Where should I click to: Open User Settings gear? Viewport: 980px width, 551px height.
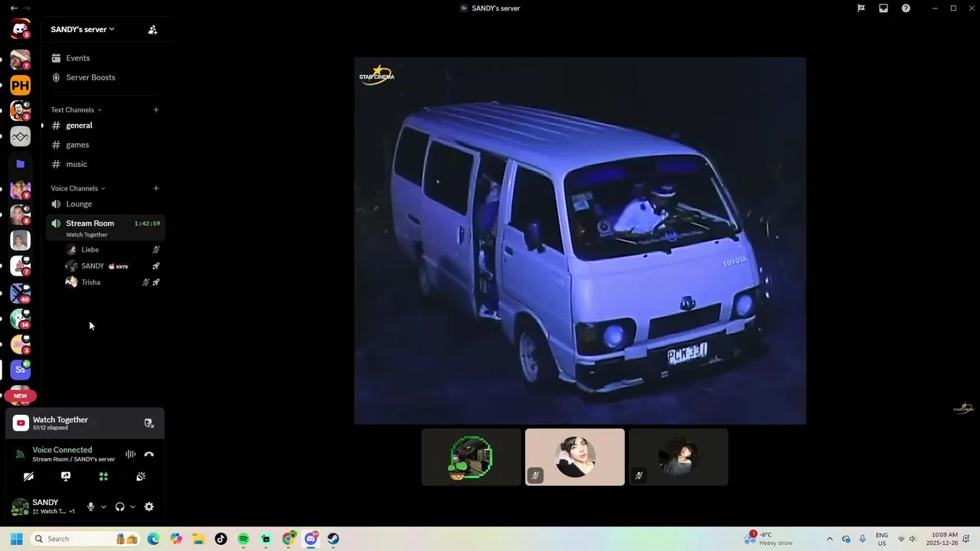(149, 507)
